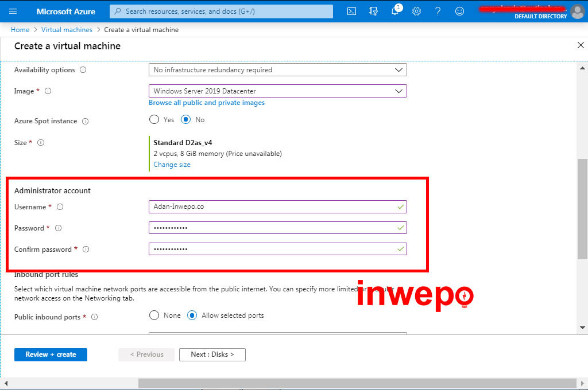Screen dimensions: 588x390
Task: Open the help question mark
Action: tap(438, 11)
